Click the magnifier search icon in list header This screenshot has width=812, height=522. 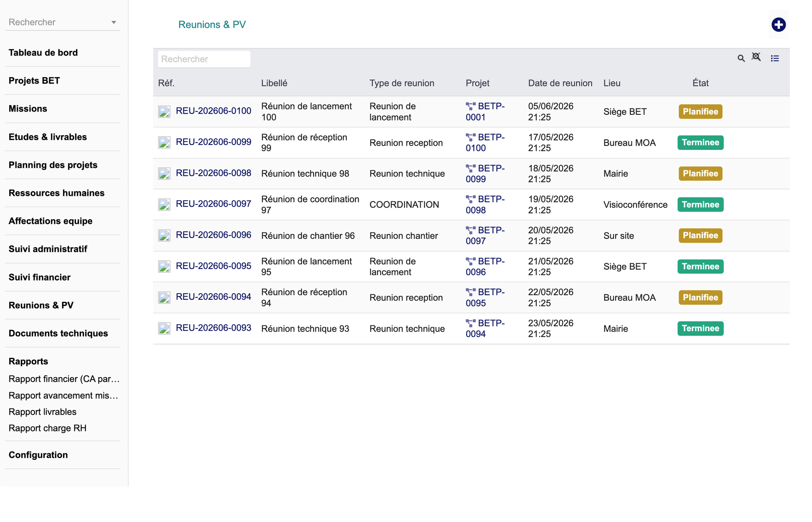(741, 58)
